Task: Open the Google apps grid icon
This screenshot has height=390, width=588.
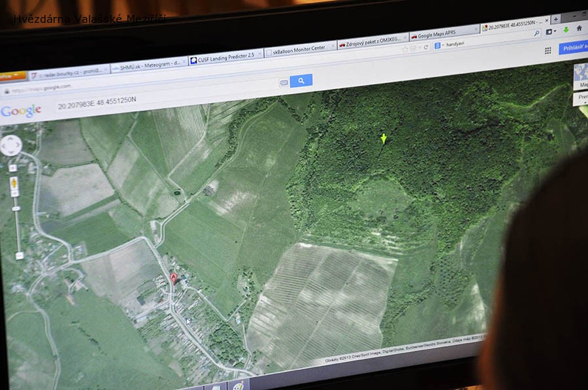Action: point(548,51)
